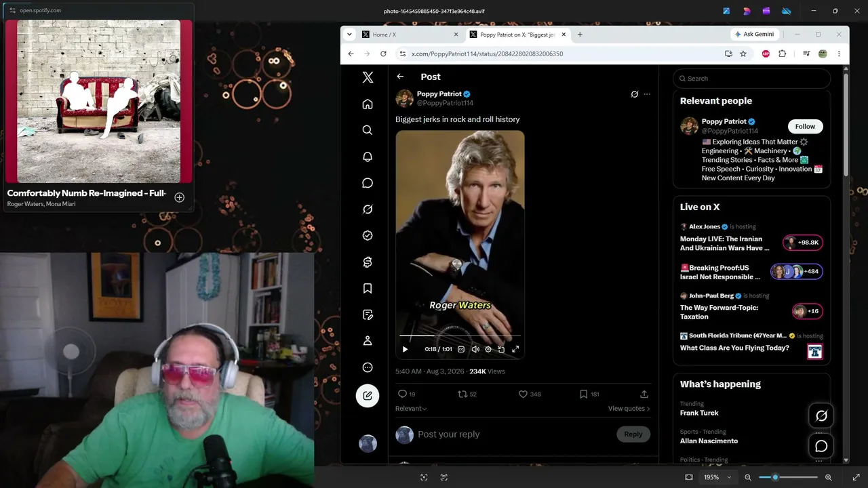Screen dimensions: 868x488
Task: Add Comfortably Numb to library in Spotify
Action: point(179,197)
